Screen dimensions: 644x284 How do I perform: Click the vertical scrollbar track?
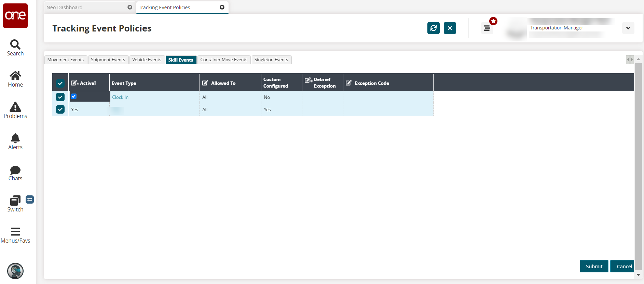click(638, 167)
